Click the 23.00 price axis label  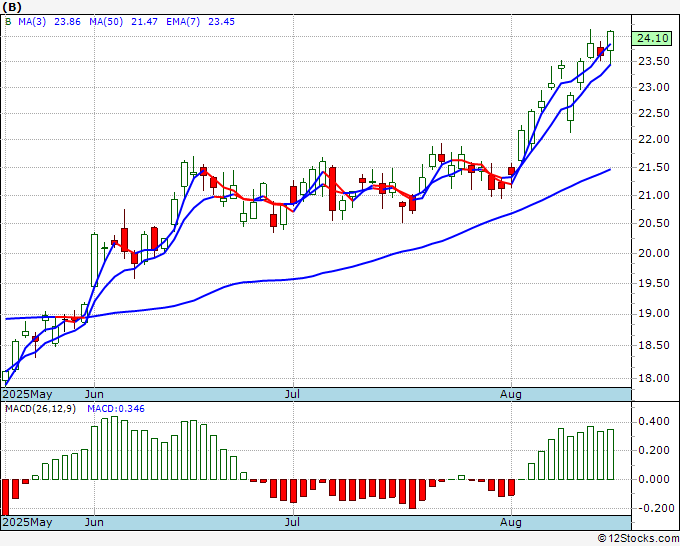[x=654, y=88]
